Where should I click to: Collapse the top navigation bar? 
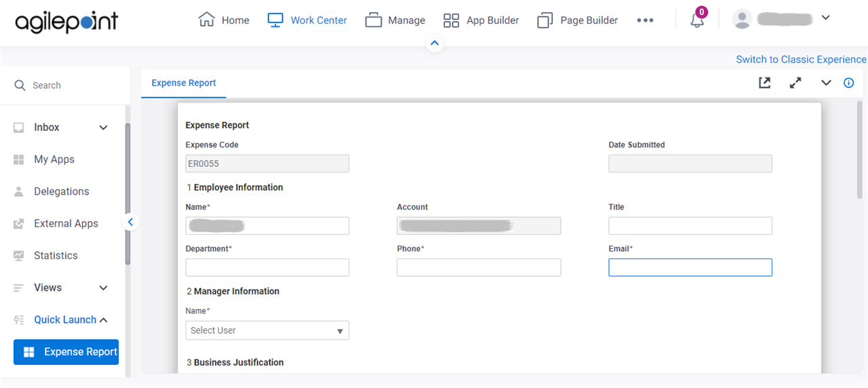pyautogui.click(x=435, y=43)
